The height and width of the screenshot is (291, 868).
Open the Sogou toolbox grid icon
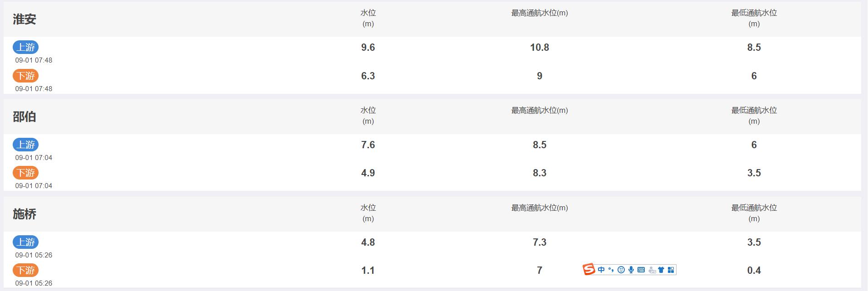671,270
